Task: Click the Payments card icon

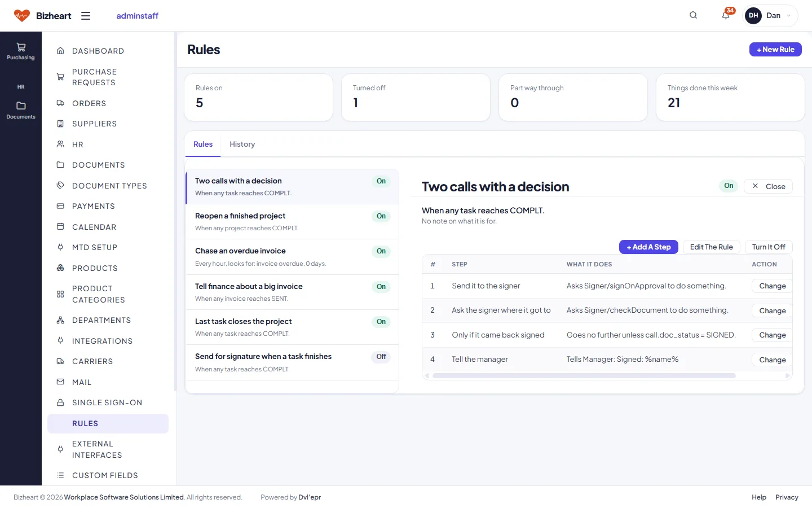Action: pos(60,206)
